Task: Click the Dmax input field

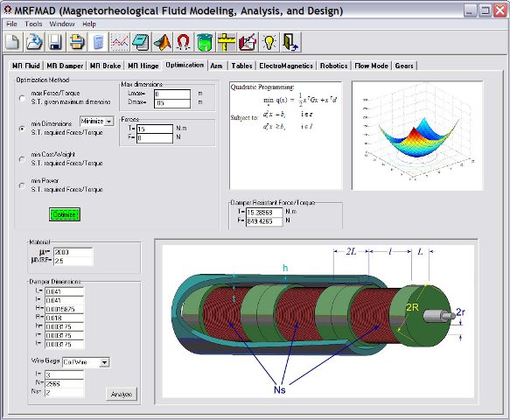Action: tap(172, 103)
